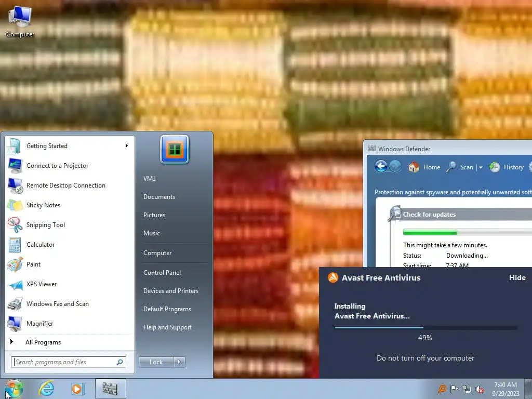Open Music from Start menu

tap(151, 233)
